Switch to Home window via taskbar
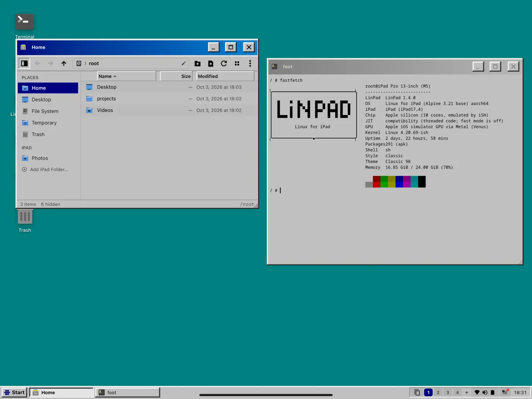This screenshot has width=532, height=399. [61, 392]
